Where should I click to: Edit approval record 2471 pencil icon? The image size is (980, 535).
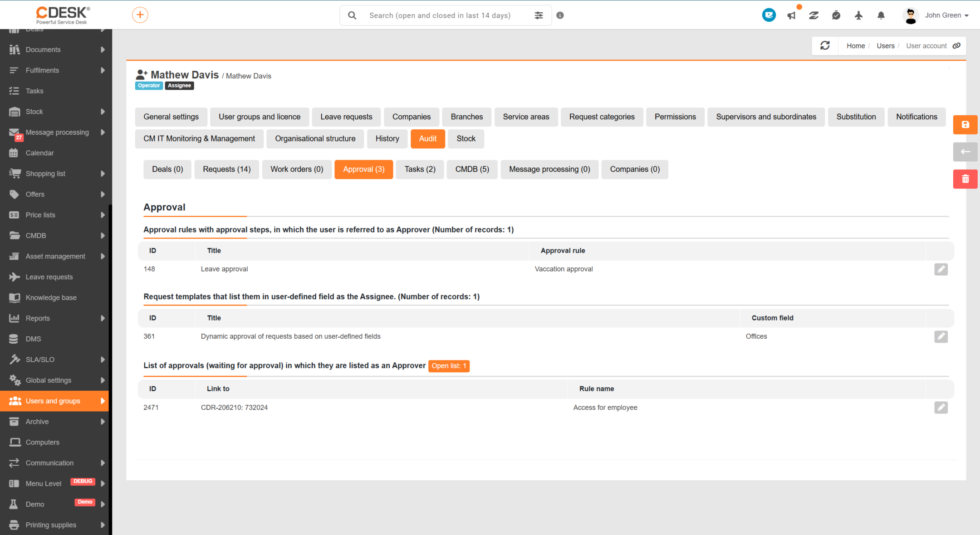click(941, 408)
